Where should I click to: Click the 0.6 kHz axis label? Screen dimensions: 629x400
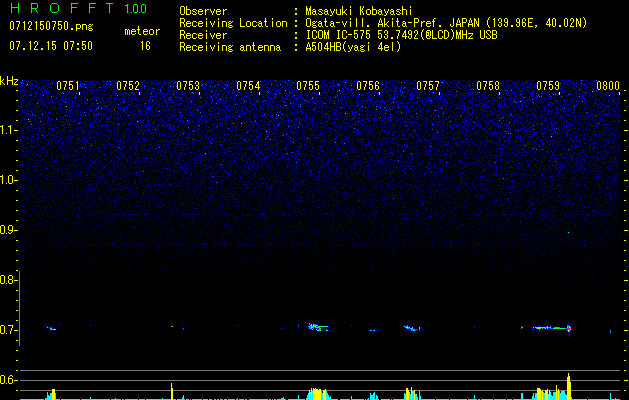coord(7,380)
